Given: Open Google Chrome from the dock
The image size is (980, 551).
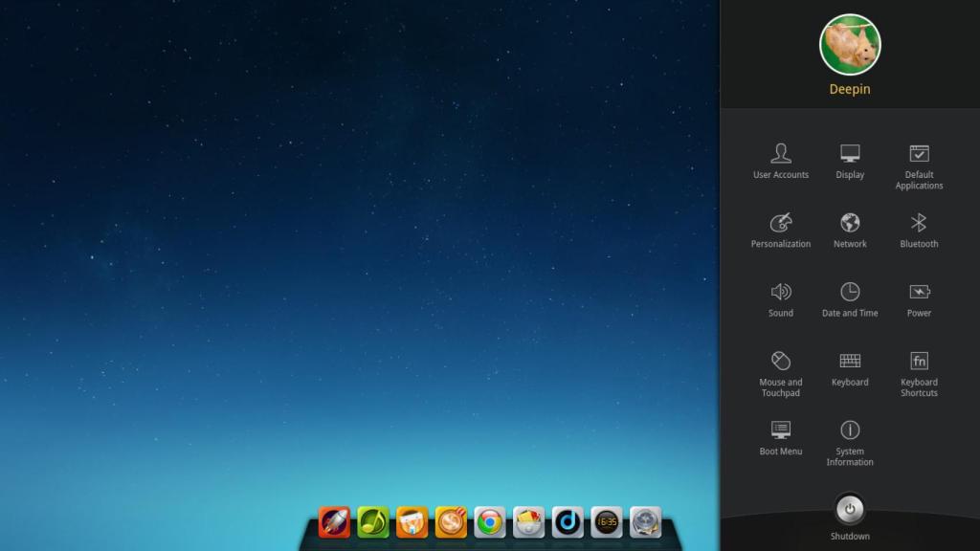Looking at the screenshot, I should point(489,523).
